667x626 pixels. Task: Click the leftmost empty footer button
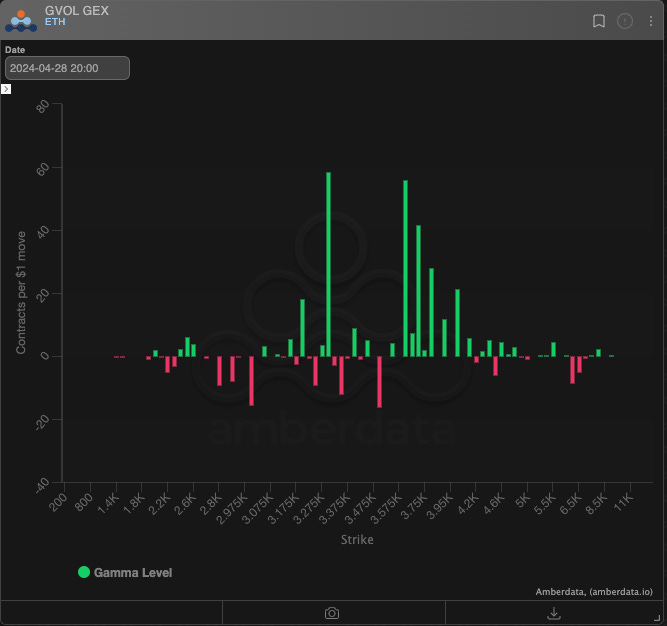[x=111, y=613]
